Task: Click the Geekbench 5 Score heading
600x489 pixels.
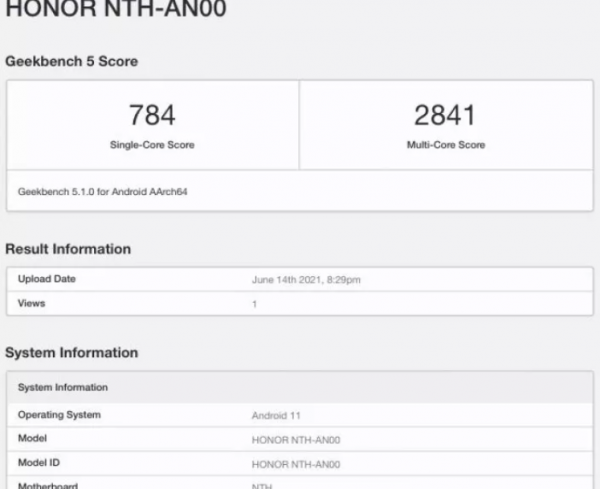Action: 72,61
